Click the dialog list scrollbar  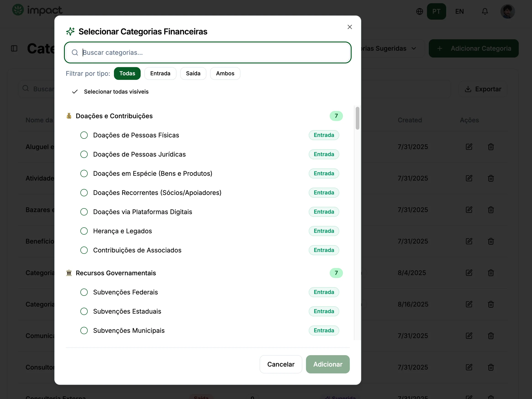(357, 118)
